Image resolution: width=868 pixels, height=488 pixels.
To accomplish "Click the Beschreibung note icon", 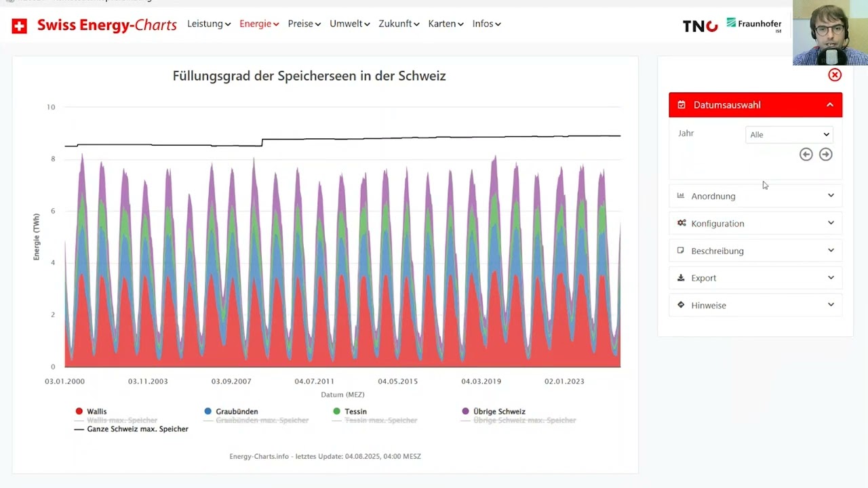I will click(x=681, y=250).
